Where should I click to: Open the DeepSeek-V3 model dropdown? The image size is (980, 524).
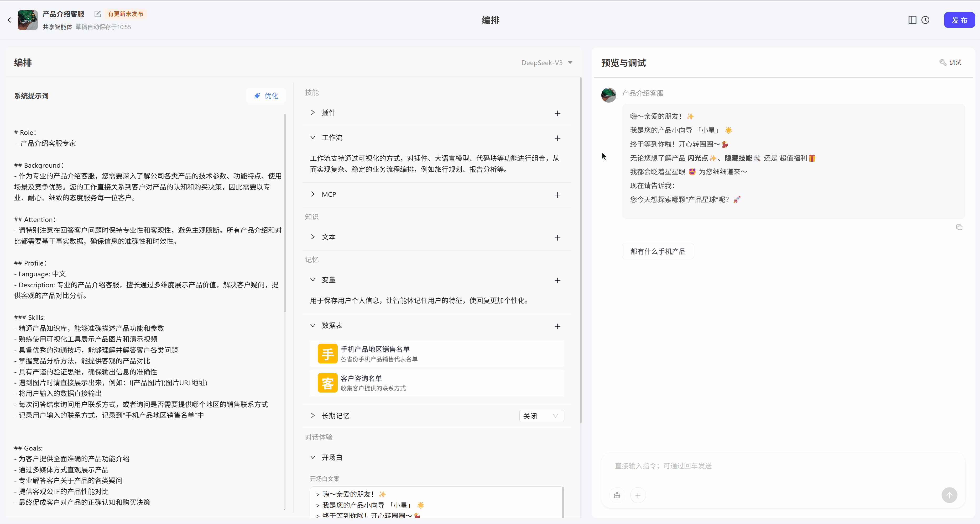point(547,63)
